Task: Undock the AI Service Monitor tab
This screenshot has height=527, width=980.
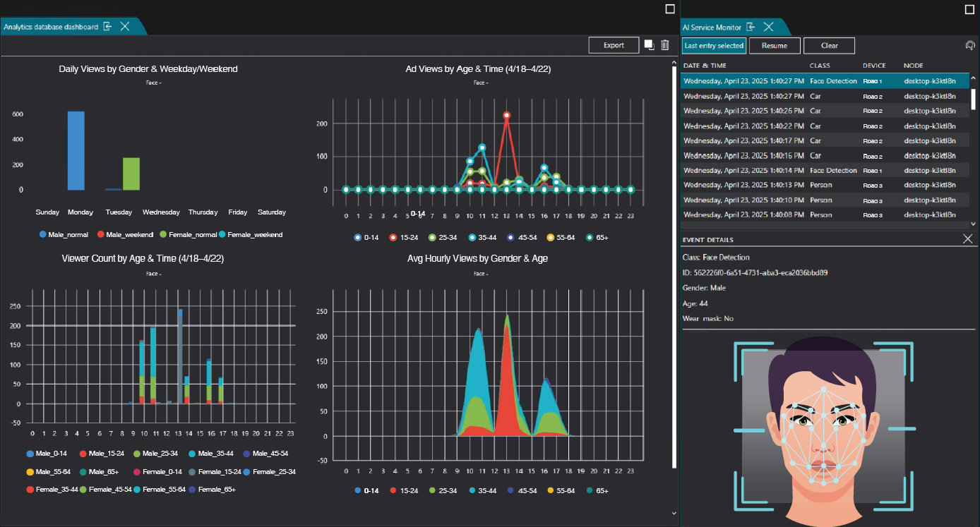Action: click(751, 27)
